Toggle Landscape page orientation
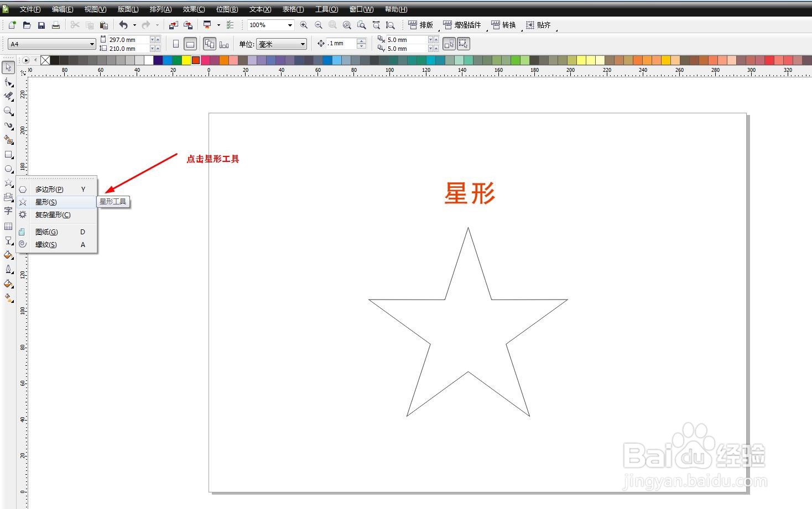The image size is (812, 509). click(x=190, y=44)
